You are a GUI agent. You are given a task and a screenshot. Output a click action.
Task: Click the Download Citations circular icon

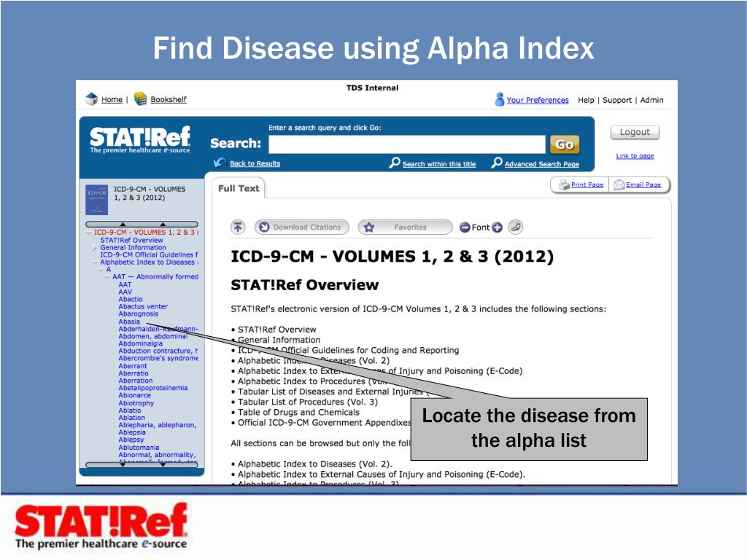point(264,227)
